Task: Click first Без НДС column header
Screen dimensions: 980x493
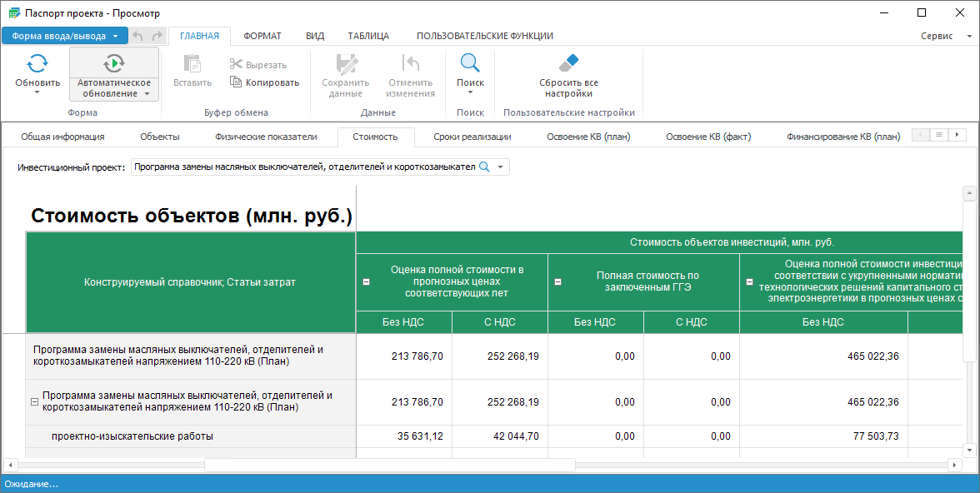Action: [x=403, y=321]
